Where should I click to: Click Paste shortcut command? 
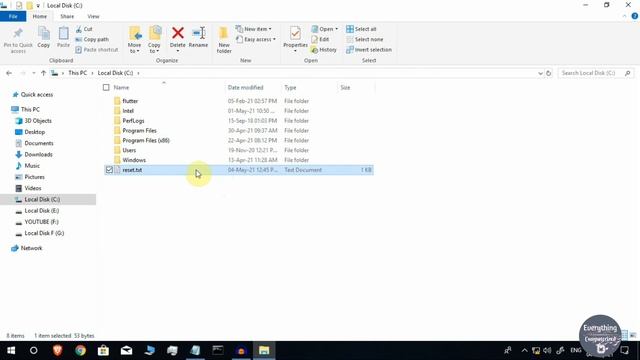coord(97,49)
